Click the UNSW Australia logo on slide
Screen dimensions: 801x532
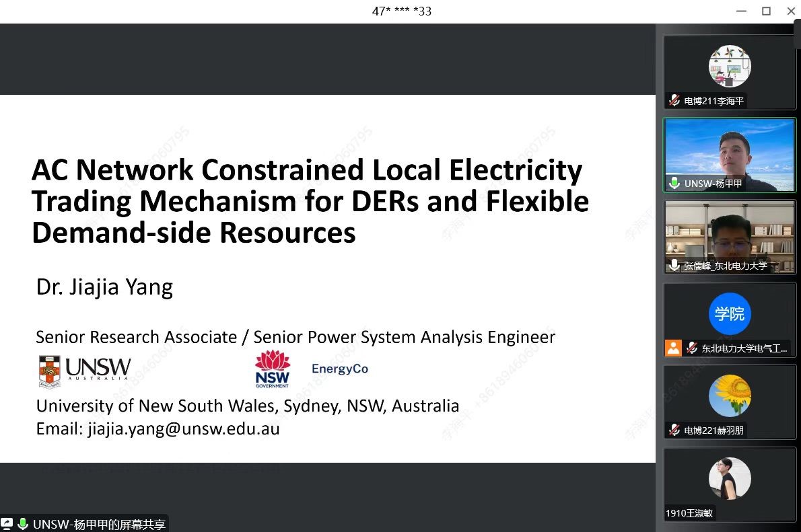[x=85, y=371]
